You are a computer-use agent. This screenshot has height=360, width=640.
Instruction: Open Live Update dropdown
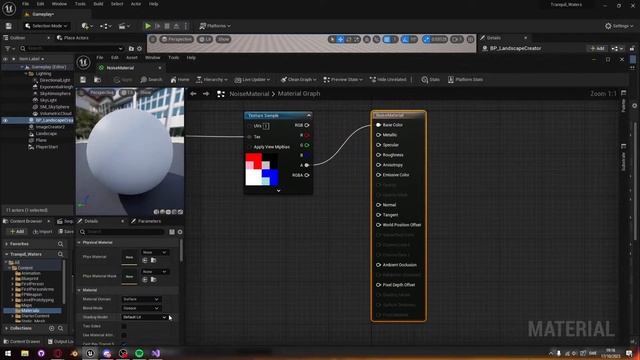pyautogui.click(x=252, y=80)
